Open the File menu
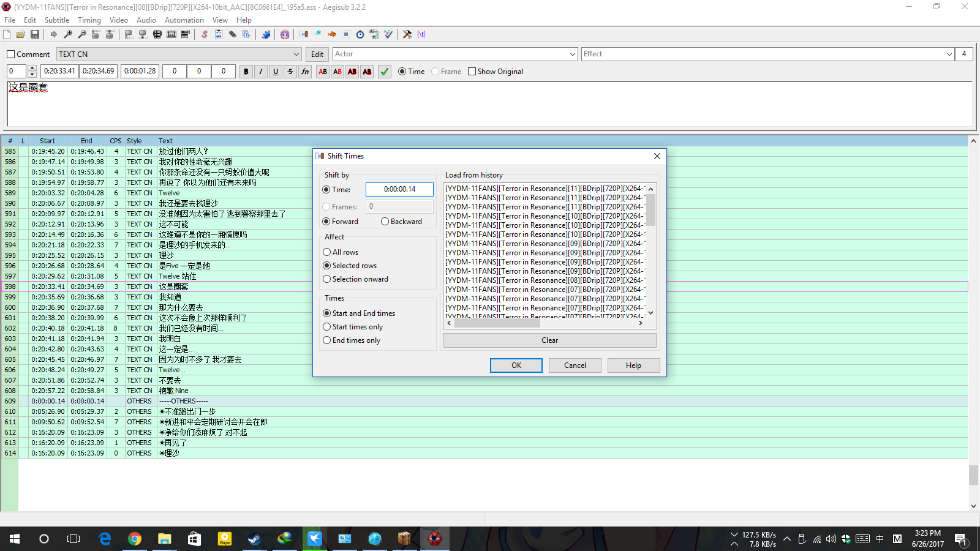This screenshot has width=980, height=551. point(10,20)
